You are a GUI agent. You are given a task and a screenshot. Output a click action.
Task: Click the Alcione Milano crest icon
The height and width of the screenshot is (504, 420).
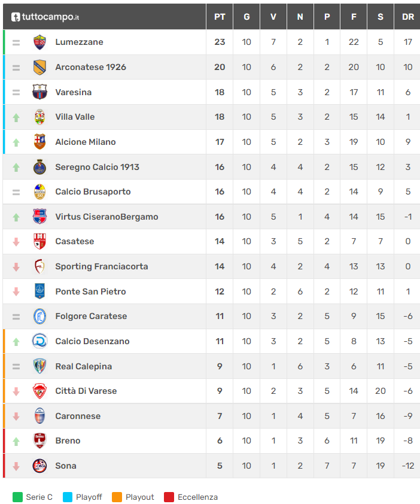click(39, 142)
